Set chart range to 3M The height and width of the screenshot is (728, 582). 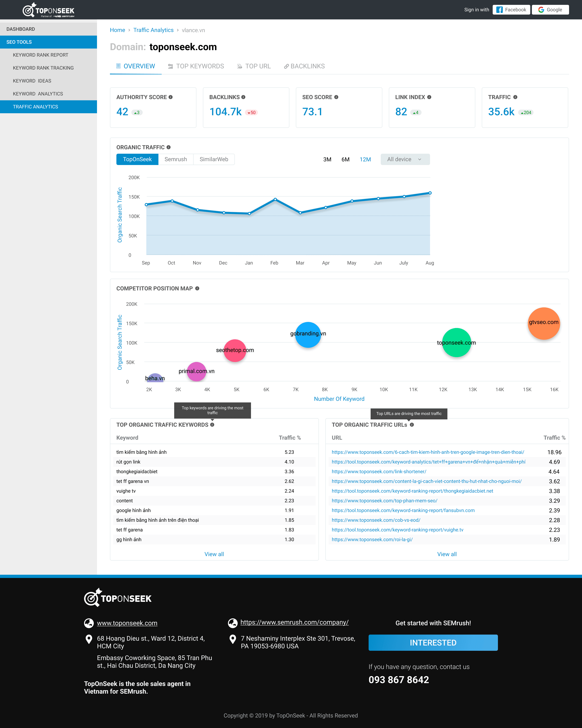327,159
